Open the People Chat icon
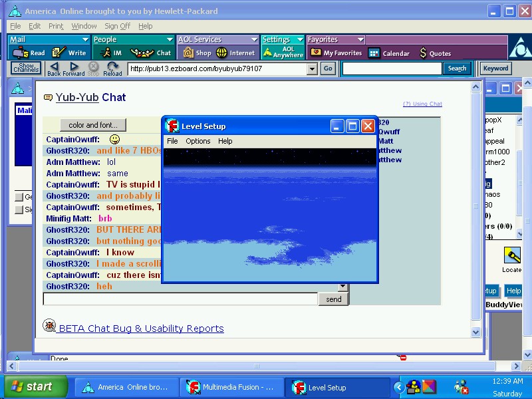532x399 pixels. (142, 53)
